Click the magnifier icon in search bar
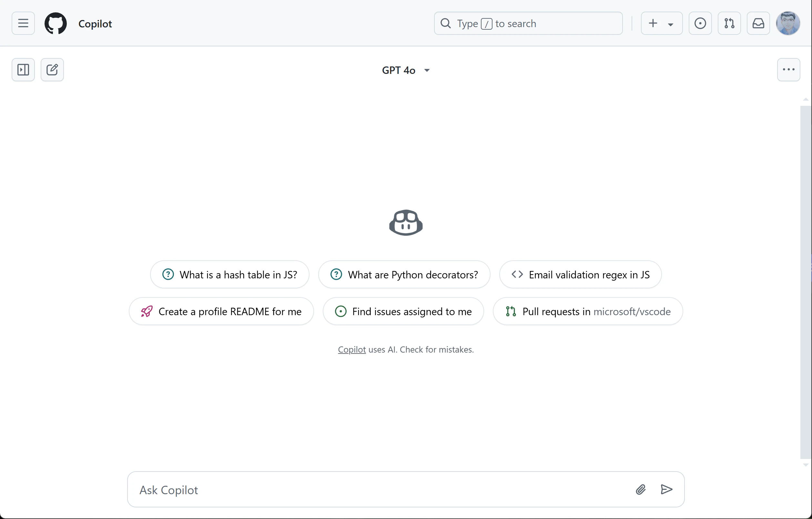Viewport: 812px width, 519px height. click(445, 23)
